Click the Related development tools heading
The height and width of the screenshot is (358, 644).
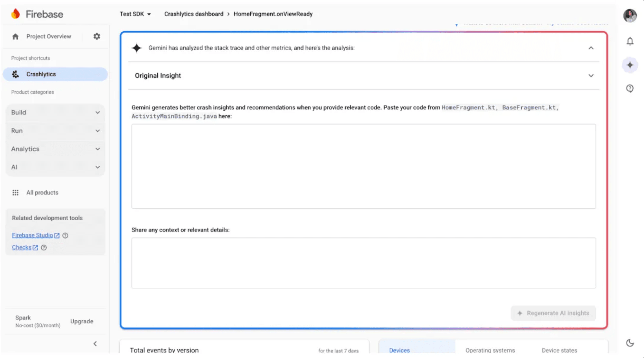coord(47,218)
